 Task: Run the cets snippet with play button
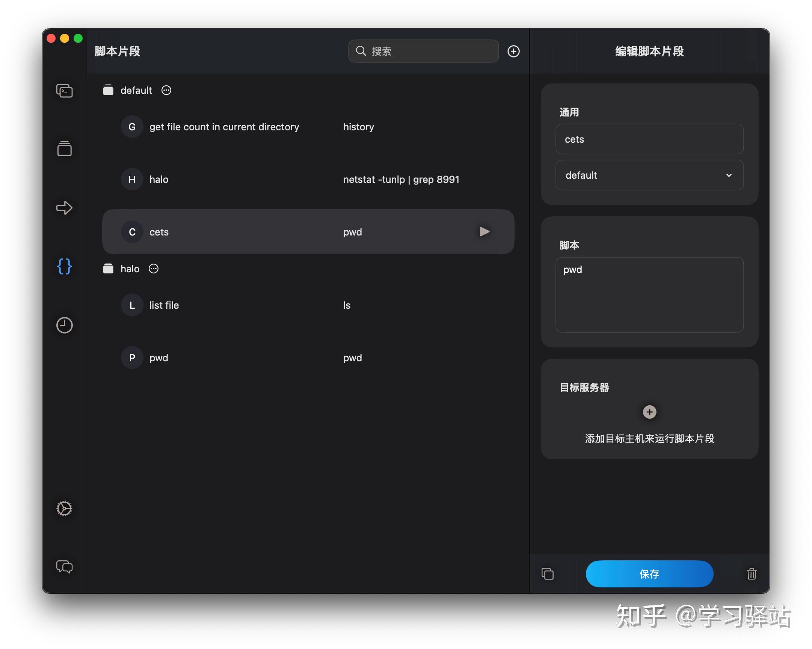[x=484, y=232]
